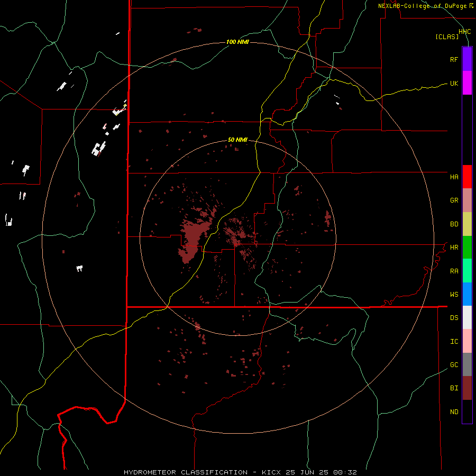Click the yellow BD legend swatch
The width and height of the screenshot is (476, 476).
(467, 224)
